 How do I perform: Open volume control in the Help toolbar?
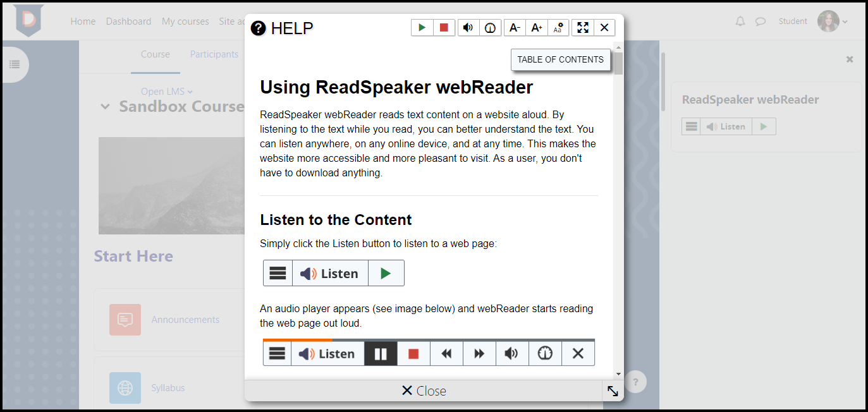coord(468,28)
